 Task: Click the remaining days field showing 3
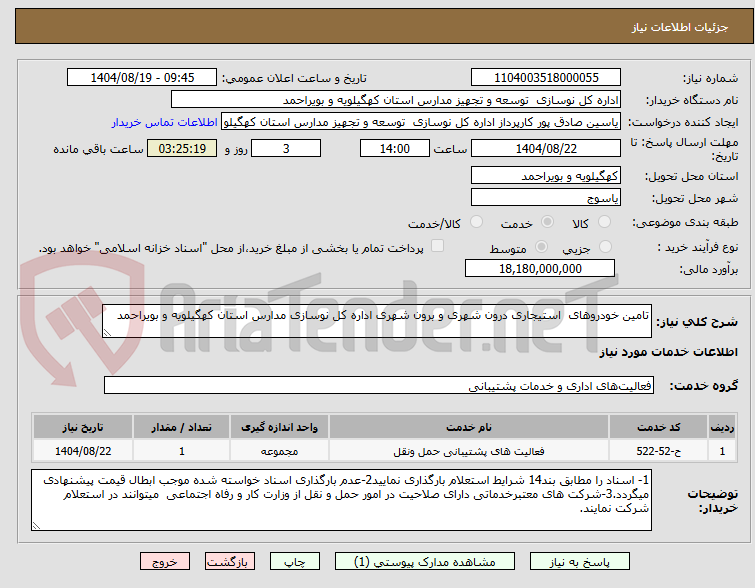click(x=286, y=148)
